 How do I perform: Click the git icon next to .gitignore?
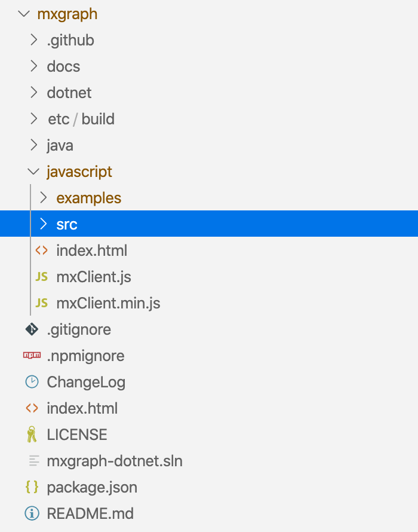click(x=31, y=329)
